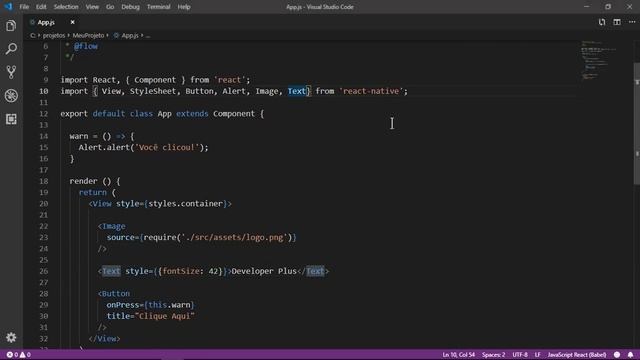Split the editor to the right
The height and width of the screenshot is (360, 640).
tap(617, 22)
